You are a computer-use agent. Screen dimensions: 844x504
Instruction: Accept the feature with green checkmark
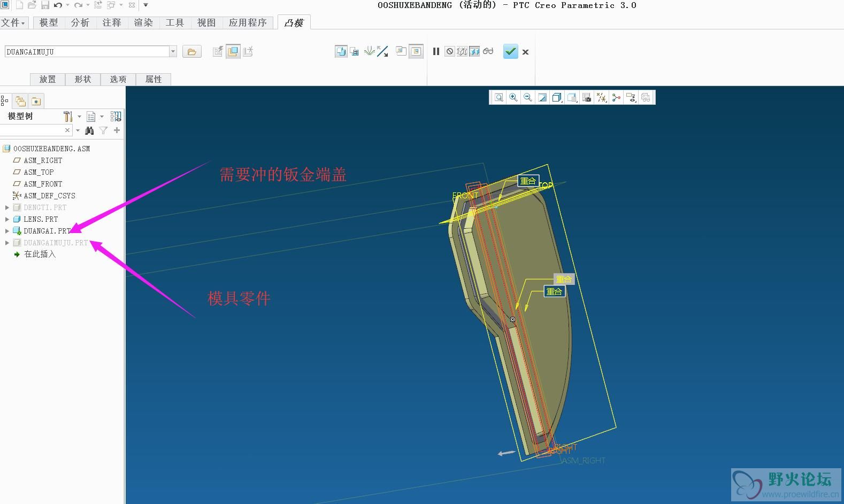coord(511,51)
